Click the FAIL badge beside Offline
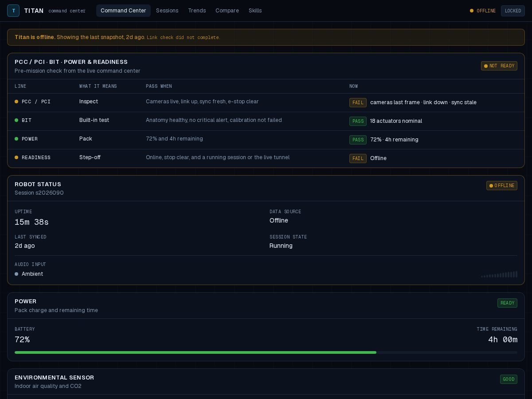The image size is (532, 399). point(358,158)
